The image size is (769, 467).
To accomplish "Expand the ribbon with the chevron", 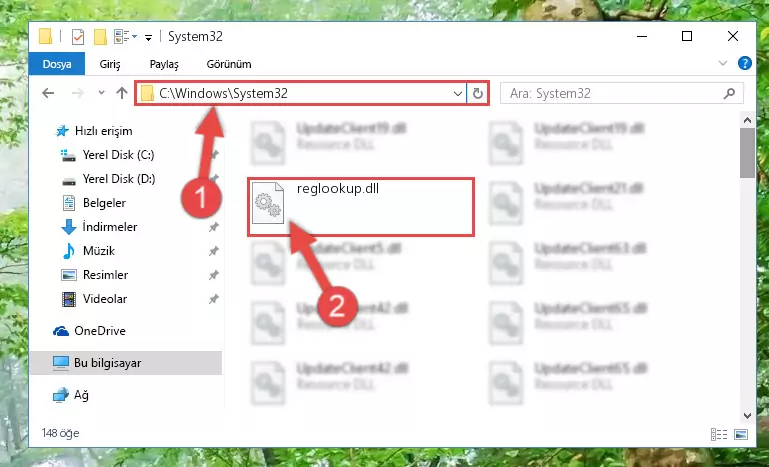I will 723,63.
